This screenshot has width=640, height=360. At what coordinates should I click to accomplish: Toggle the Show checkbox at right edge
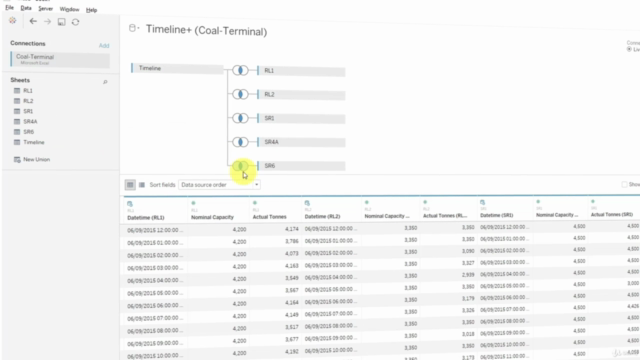tap(624, 184)
